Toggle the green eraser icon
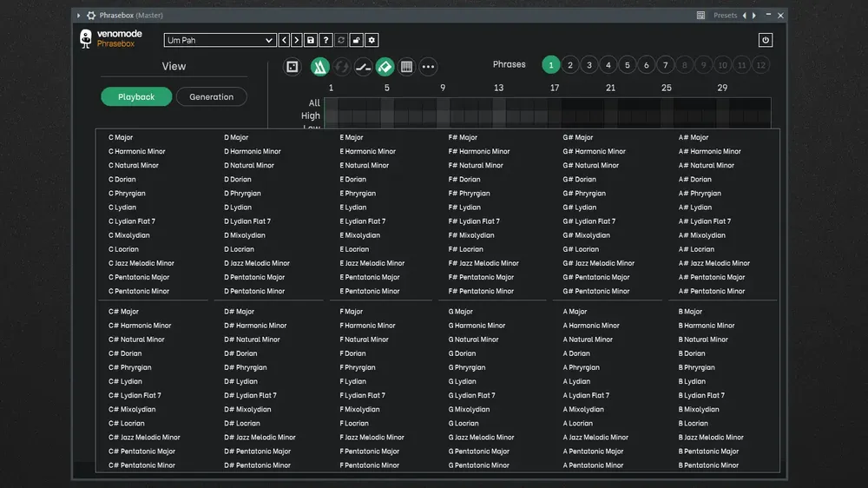 pos(385,67)
